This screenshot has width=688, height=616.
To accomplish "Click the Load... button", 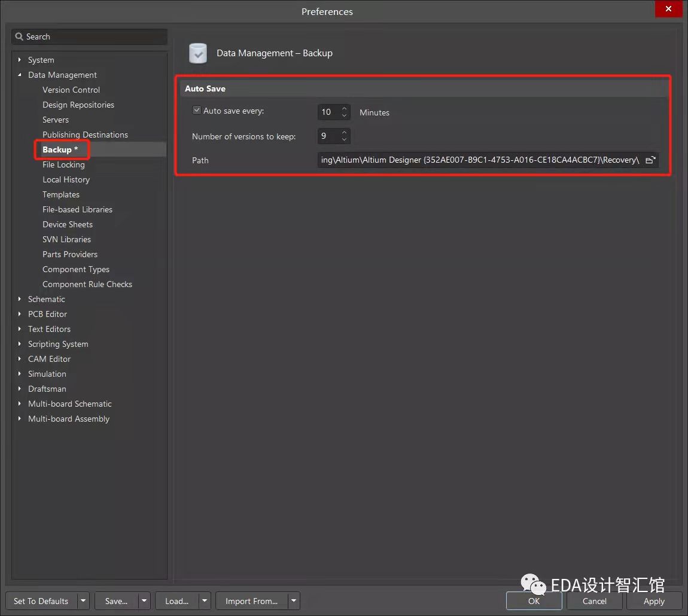I will pyautogui.click(x=177, y=600).
